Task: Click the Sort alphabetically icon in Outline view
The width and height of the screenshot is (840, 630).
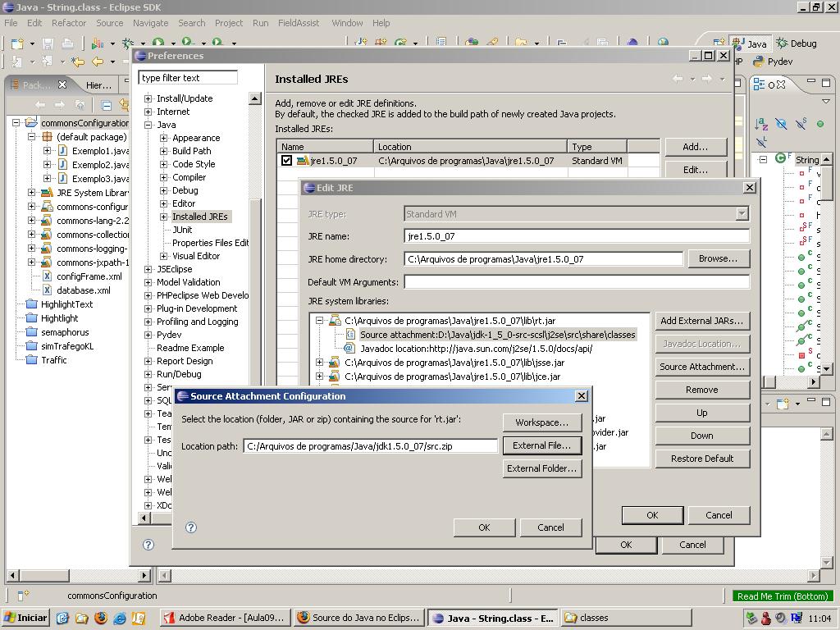Action: [760, 125]
